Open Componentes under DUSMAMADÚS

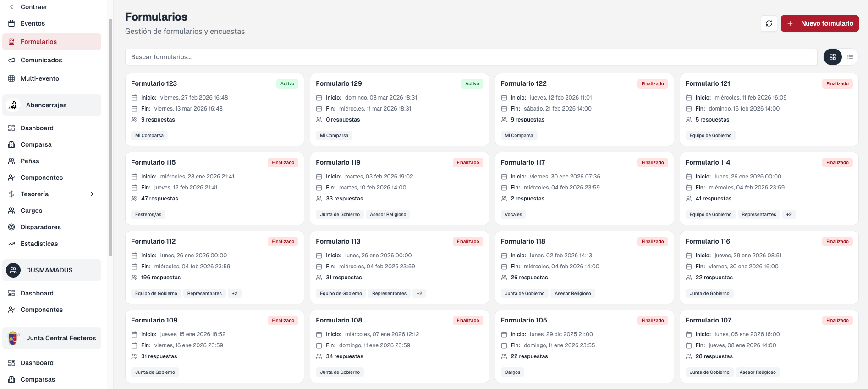click(52, 310)
